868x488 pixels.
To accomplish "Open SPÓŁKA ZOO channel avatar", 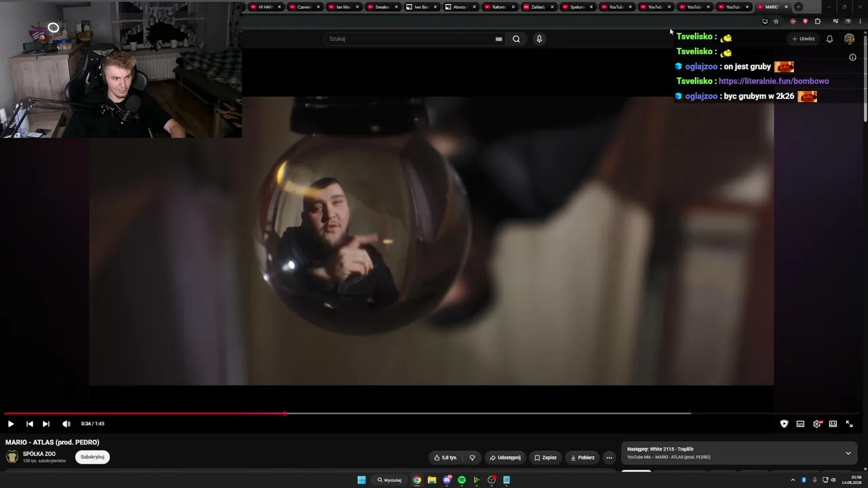I will click(x=12, y=457).
